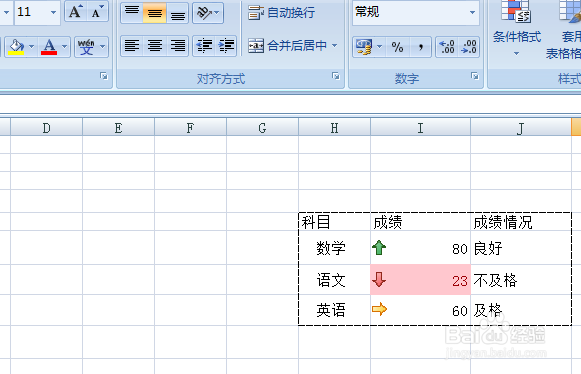This screenshot has height=374, width=581.
Task: Open the font group dialog launcher
Action: [104, 76]
